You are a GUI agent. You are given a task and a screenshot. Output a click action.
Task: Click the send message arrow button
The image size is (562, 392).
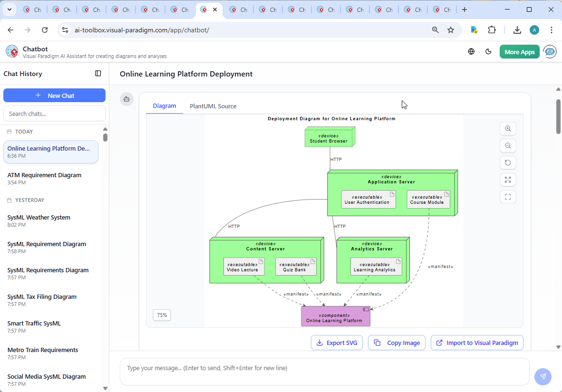(543, 376)
